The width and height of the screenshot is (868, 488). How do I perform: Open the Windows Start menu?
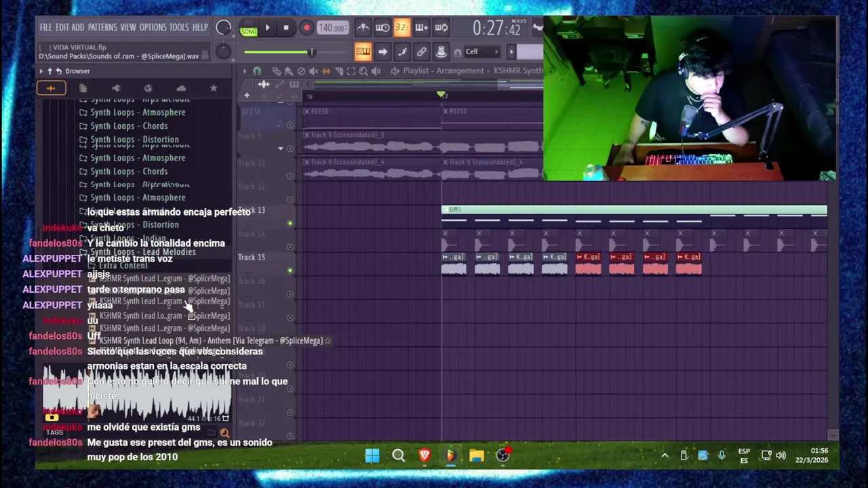pos(372,455)
